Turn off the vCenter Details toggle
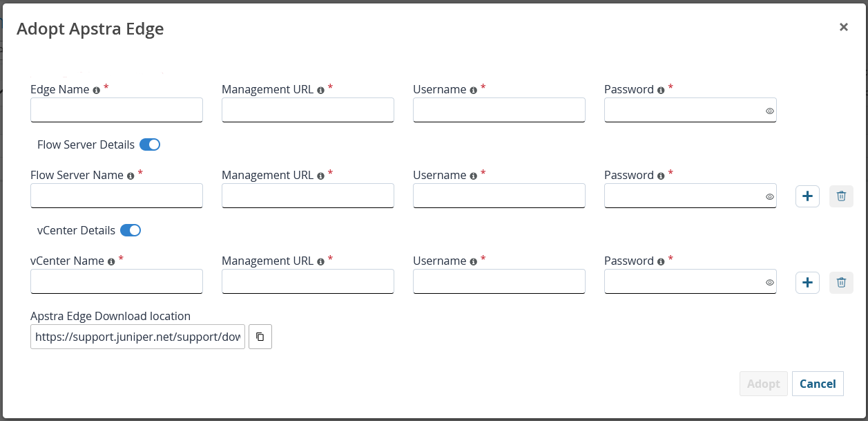 point(131,230)
